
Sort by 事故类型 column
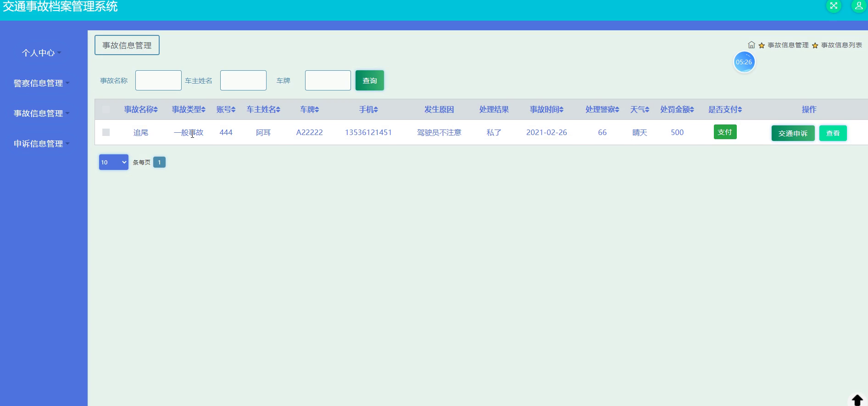(189, 109)
